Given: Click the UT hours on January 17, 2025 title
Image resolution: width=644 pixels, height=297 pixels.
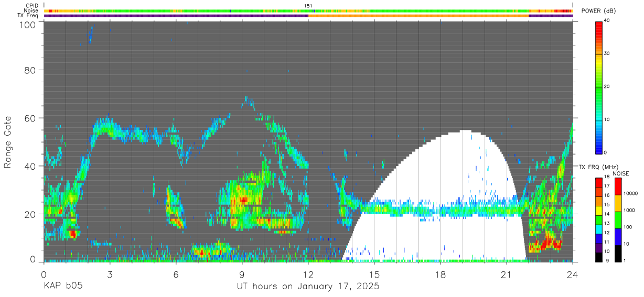Looking at the screenshot, I should pos(308,287).
